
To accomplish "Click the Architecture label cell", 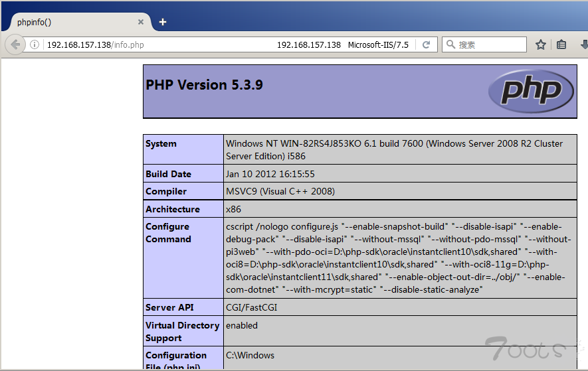I will coord(183,209).
